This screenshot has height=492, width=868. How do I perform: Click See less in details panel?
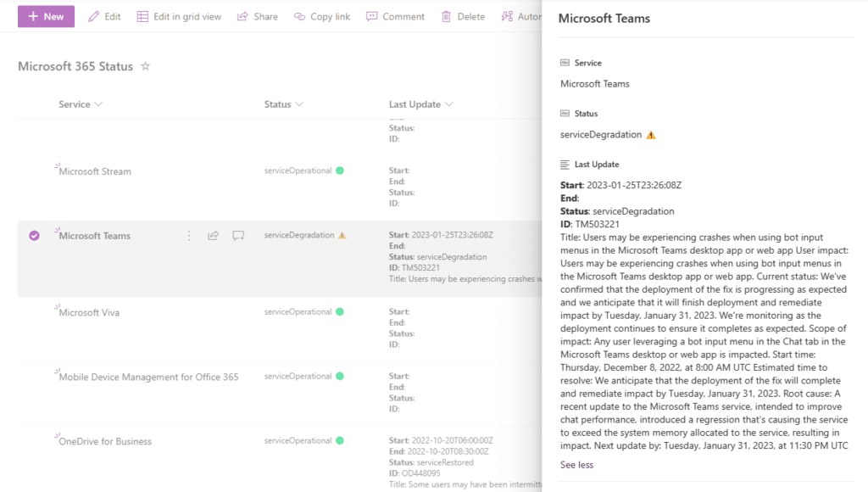576,465
